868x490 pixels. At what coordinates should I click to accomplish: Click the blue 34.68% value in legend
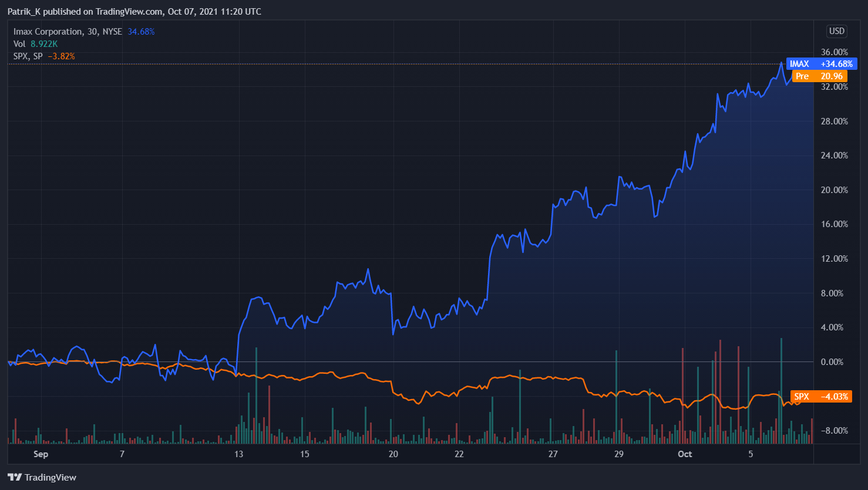tap(141, 32)
